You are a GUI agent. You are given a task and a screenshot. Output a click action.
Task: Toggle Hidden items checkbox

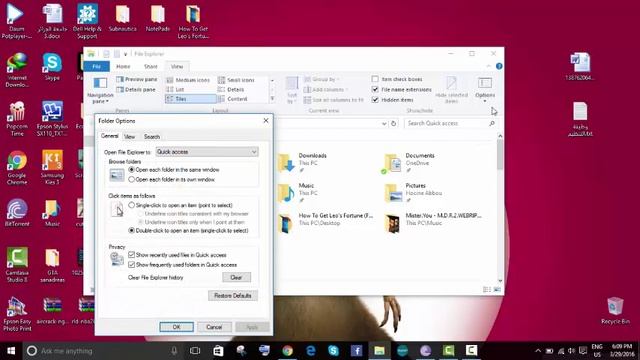pos(375,100)
